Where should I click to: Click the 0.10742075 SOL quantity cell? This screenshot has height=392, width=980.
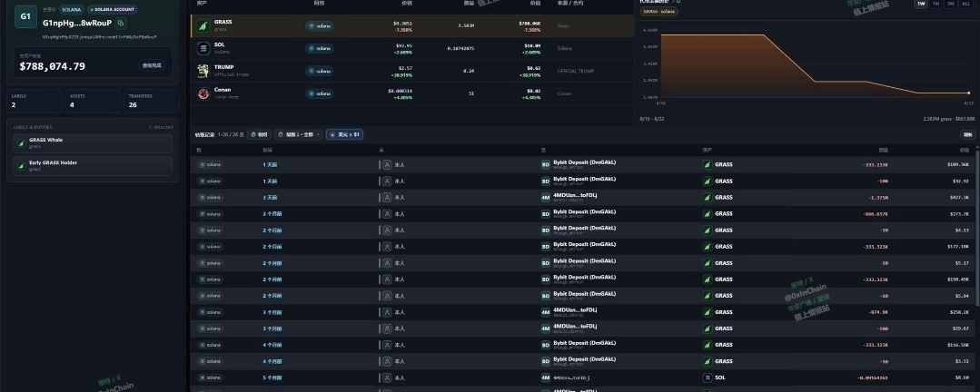460,48
